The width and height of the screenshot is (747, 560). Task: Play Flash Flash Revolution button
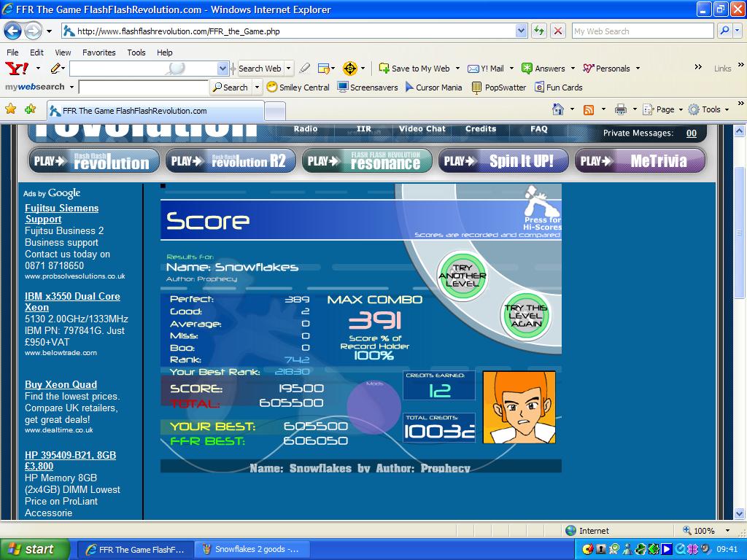(x=94, y=161)
